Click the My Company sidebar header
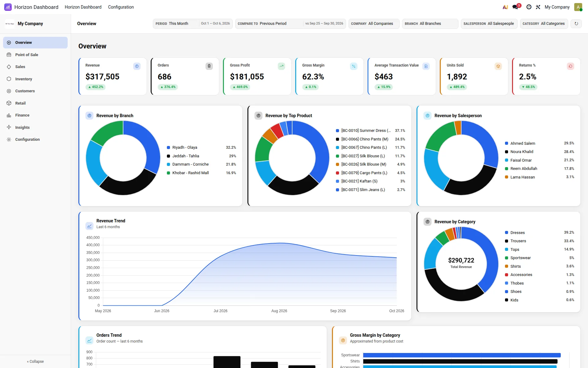The image size is (588, 368). point(35,24)
